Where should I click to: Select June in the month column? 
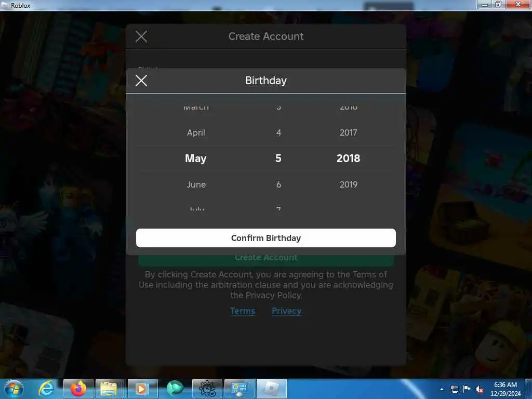[x=196, y=184]
